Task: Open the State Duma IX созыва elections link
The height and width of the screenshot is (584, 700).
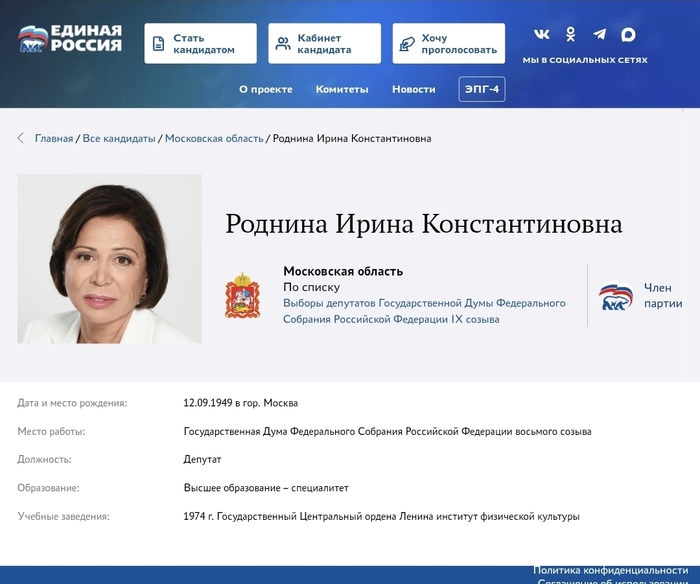Action: coord(424,311)
